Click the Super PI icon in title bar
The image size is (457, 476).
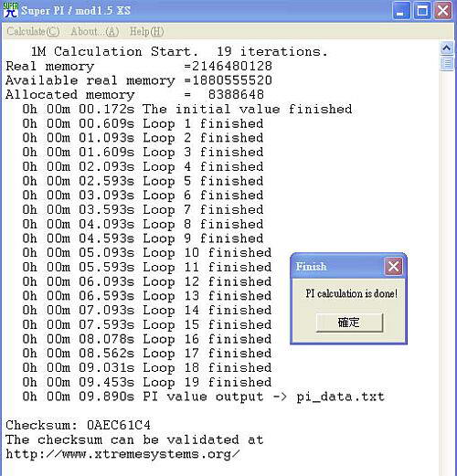click(x=10, y=10)
